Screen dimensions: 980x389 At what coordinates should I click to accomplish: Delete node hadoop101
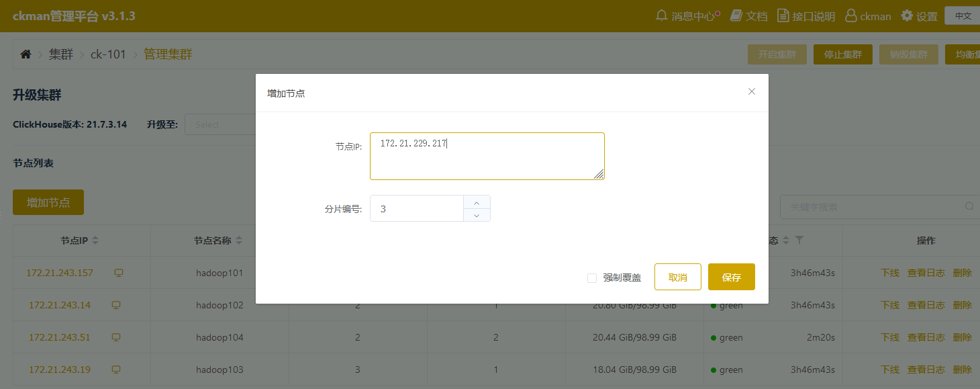pyautogui.click(x=963, y=273)
